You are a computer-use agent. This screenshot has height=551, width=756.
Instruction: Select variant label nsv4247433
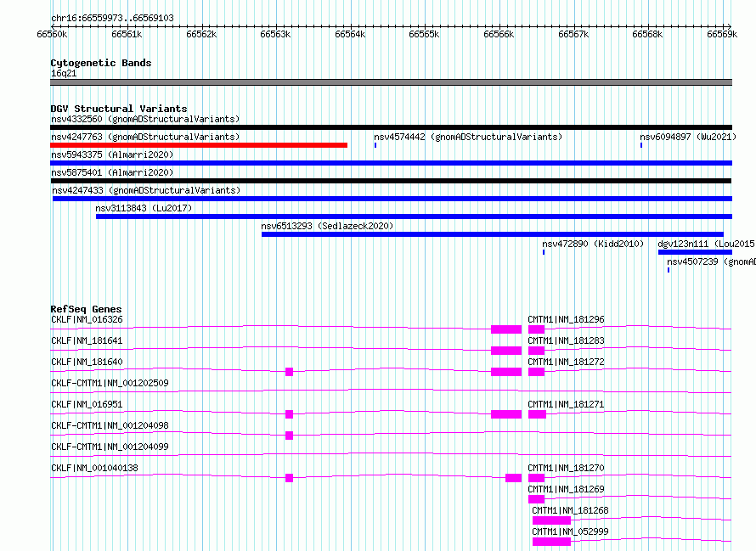pos(146,190)
